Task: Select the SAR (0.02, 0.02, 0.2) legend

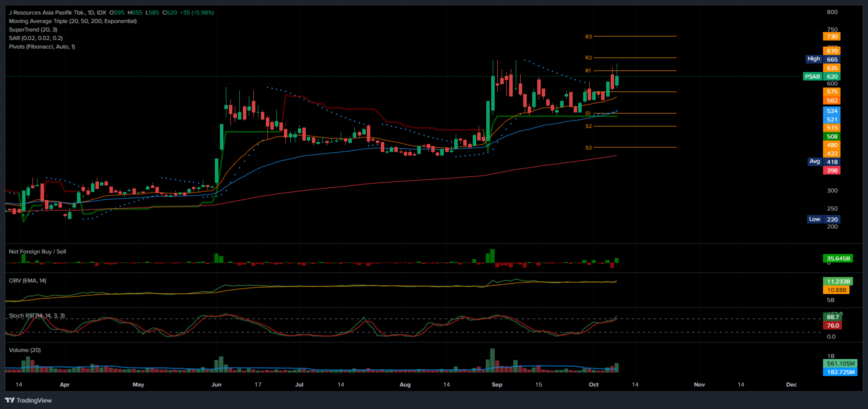Action: (x=35, y=38)
